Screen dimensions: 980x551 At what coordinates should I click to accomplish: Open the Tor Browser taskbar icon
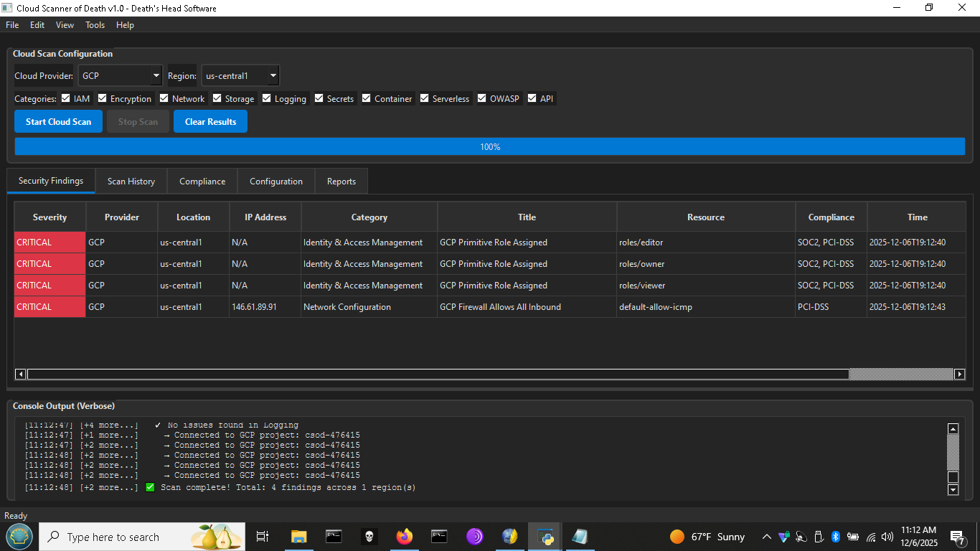pyautogui.click(x=475, y=537)
